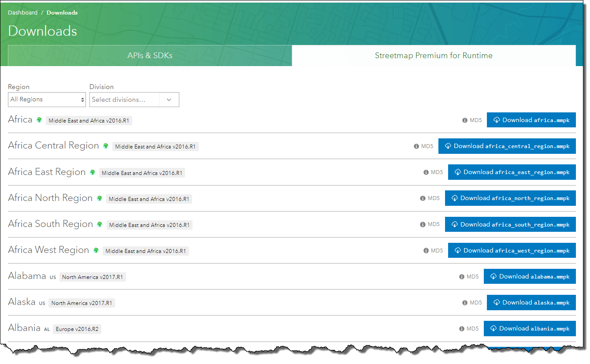590x364 pixels.
Task: Click the MD5 info icon for Africa North Region
Action: point(423,198)
